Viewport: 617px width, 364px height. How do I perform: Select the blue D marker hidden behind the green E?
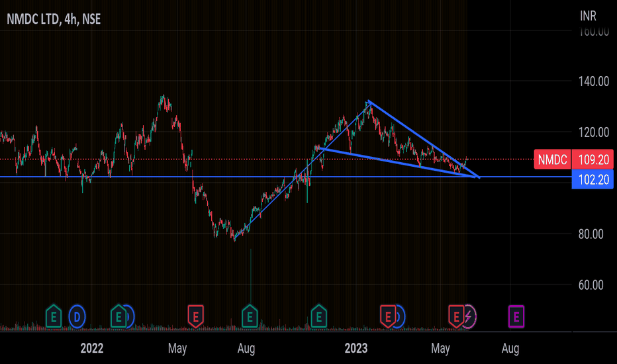click(130, 316)
